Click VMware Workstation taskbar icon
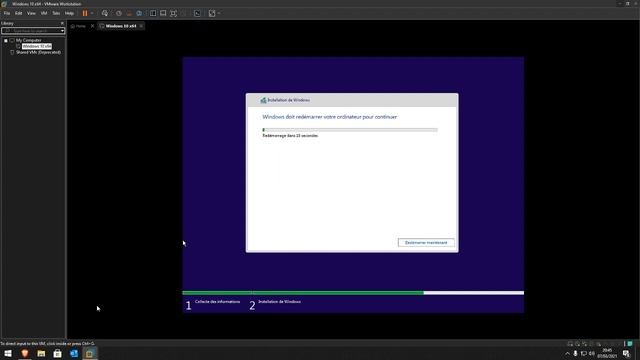The height and width of the screenshot is (360, 640). click(90, 353)
